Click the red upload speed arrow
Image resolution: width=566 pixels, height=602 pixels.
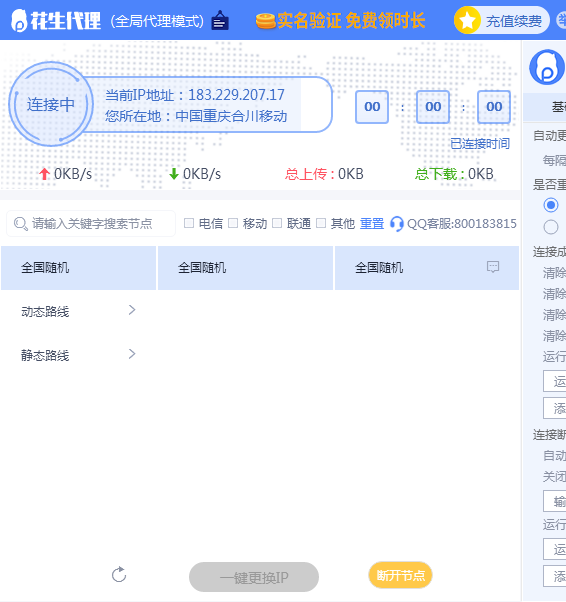pyautogui.click(x=44, y=174)
